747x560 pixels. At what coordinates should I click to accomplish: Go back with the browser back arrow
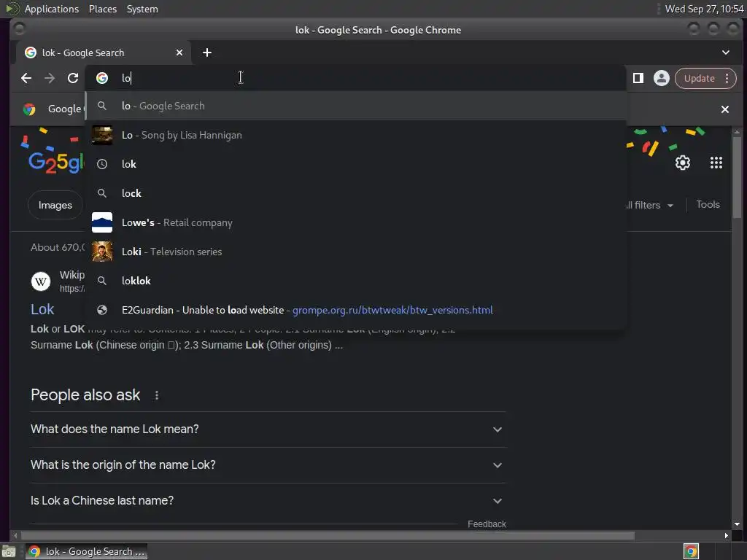click(26, 78)
